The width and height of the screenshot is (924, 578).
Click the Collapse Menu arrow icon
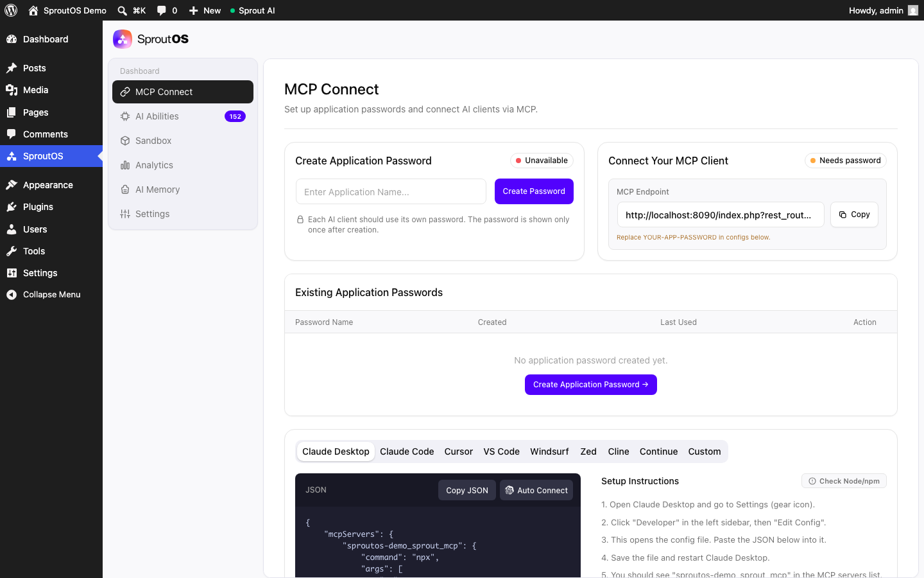12,295
